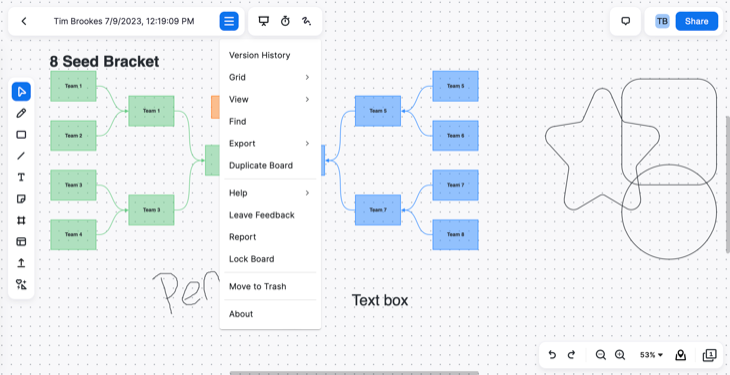
Task: Click the vertical scrollbar on the right edge
Action: 728,184
